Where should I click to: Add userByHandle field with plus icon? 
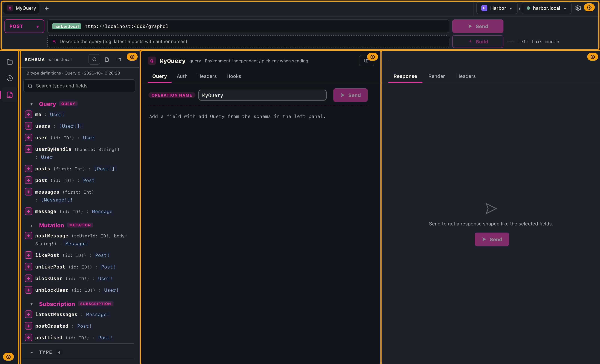tap(28, 149)
